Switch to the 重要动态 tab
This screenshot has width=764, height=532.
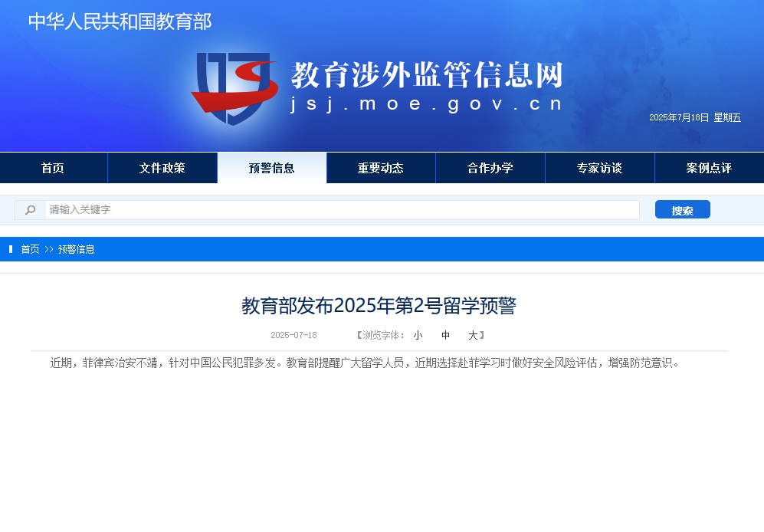coord(381,168)
